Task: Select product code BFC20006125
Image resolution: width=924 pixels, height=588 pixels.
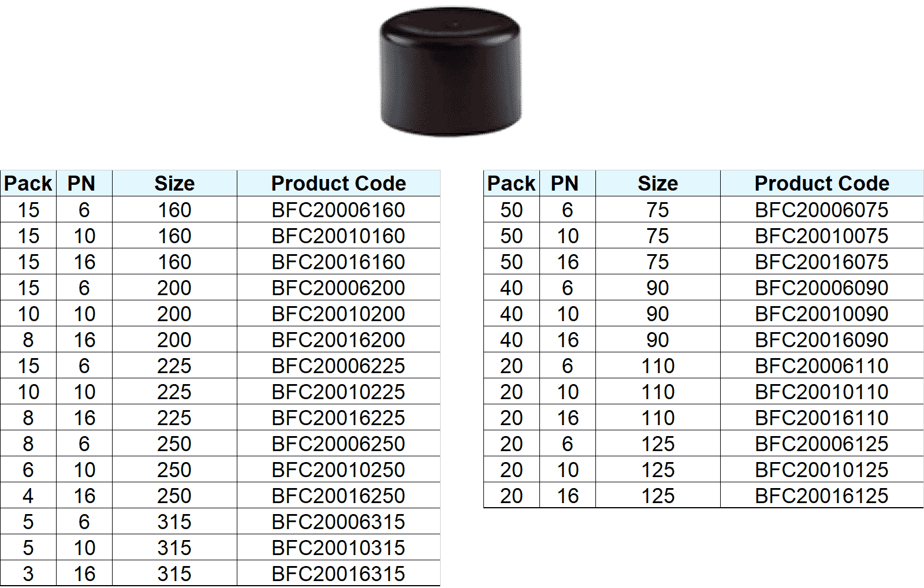Action: click(x=821, y=444)
